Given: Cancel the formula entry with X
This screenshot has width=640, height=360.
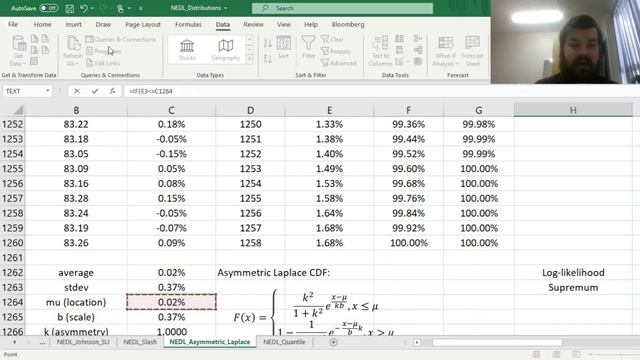Looking at the screenshot, I should pos(77,91).
